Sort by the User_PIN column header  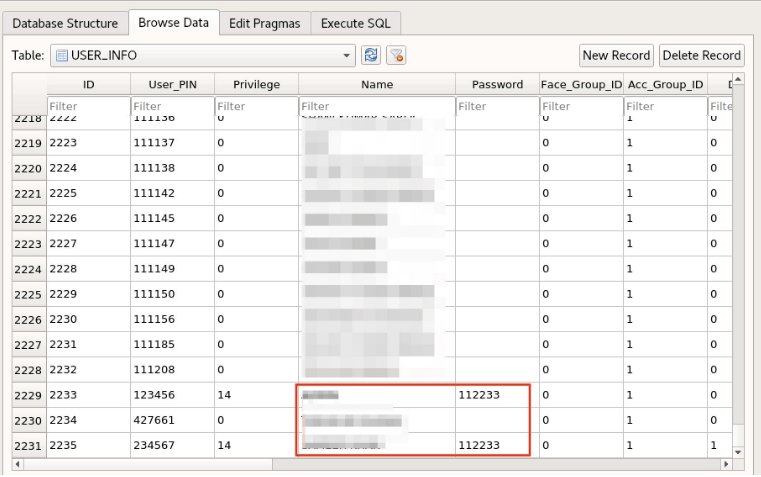tap(172, 84)
